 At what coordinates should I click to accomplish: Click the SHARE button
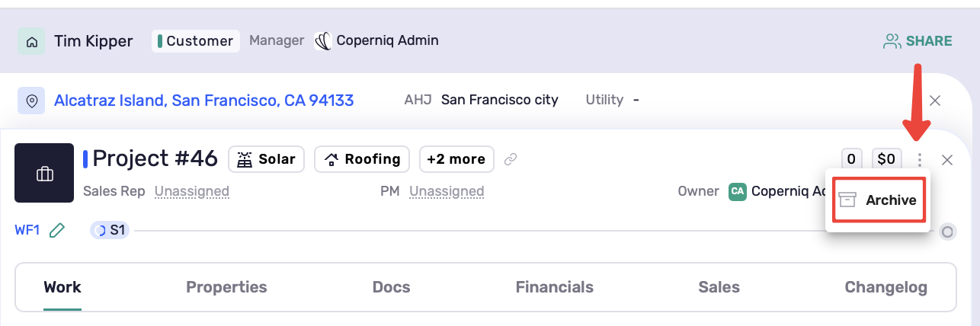point(918,41)
